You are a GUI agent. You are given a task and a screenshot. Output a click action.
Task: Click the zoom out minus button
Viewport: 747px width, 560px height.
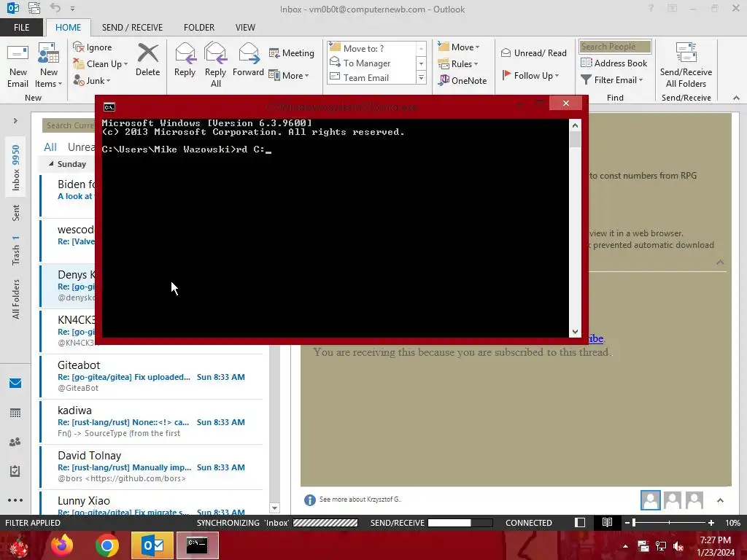(x=627, y=523)
